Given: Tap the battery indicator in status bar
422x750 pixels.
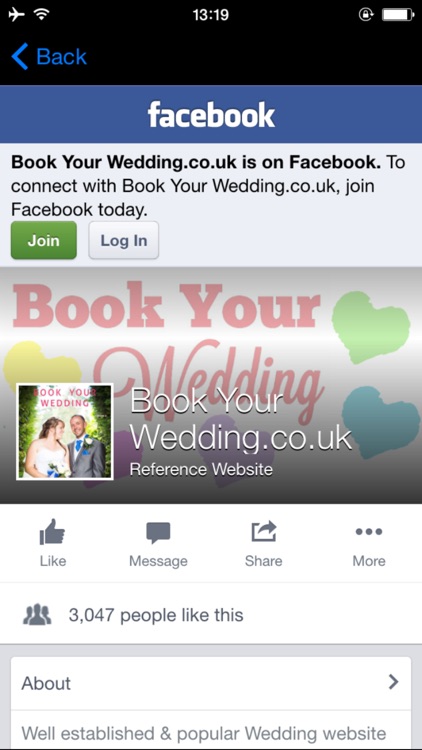Looking at the screenshot, I should click(398, 15).
